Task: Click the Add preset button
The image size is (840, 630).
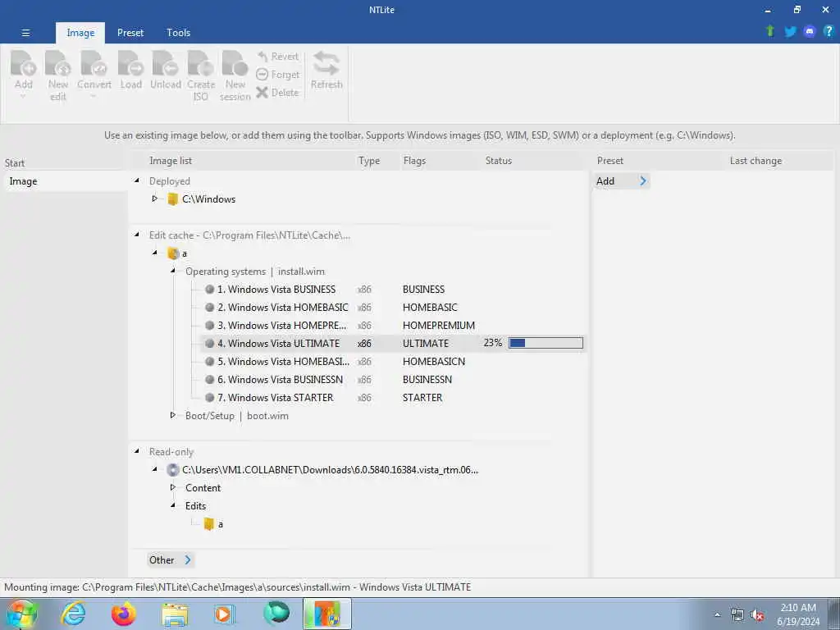Action: [x=622, y=181]
